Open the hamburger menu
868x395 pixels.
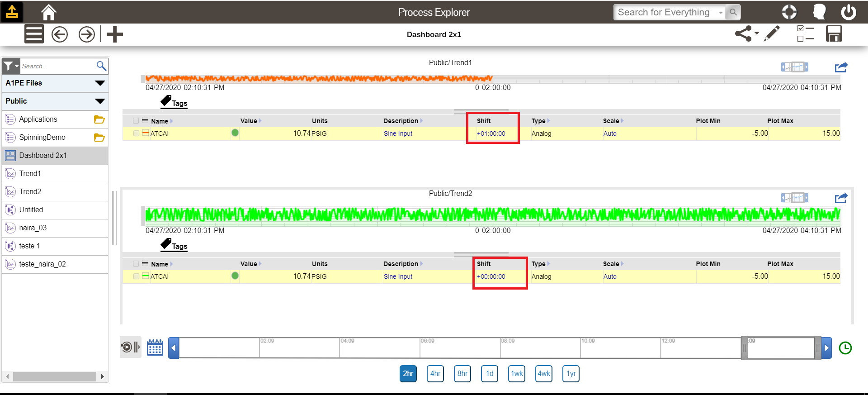pos(34,34)
